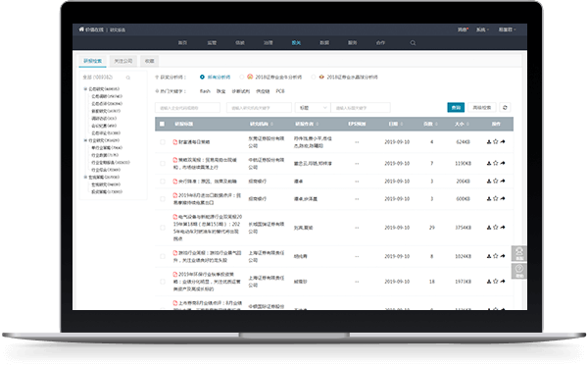Viewport: 588px width, 366px height.
Task: Open search via the navigation bar magnifier
Action: [x=413, y=43]
